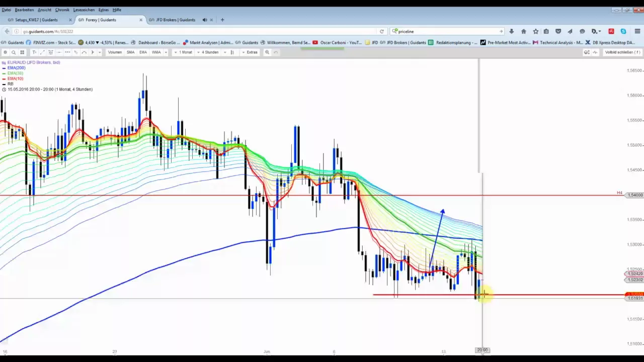Image resolution: width=644 pixels, height=362 pixels.
Task: Click the candlestick chart type icon
Action: click(x=232, y=52)
